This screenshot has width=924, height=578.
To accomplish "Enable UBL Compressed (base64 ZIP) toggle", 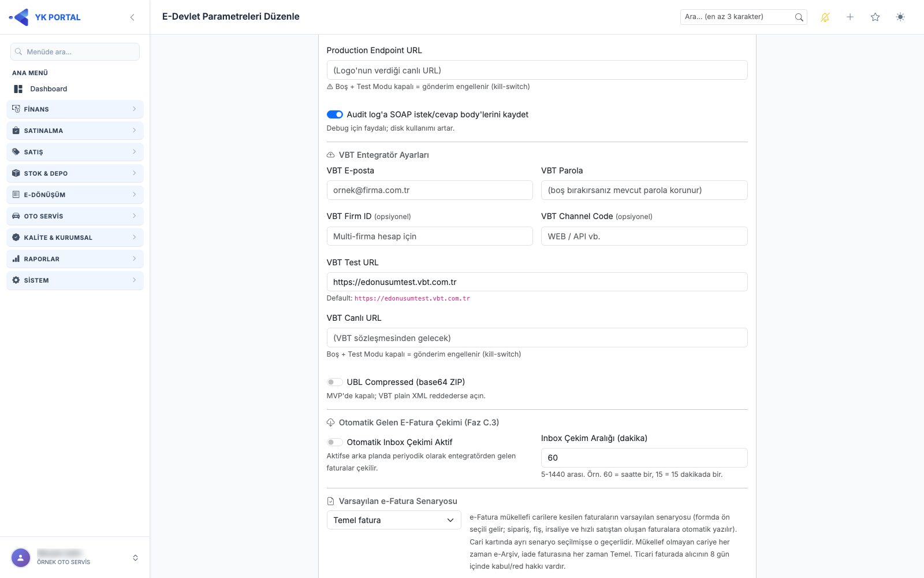I will (x=335, y=382).
